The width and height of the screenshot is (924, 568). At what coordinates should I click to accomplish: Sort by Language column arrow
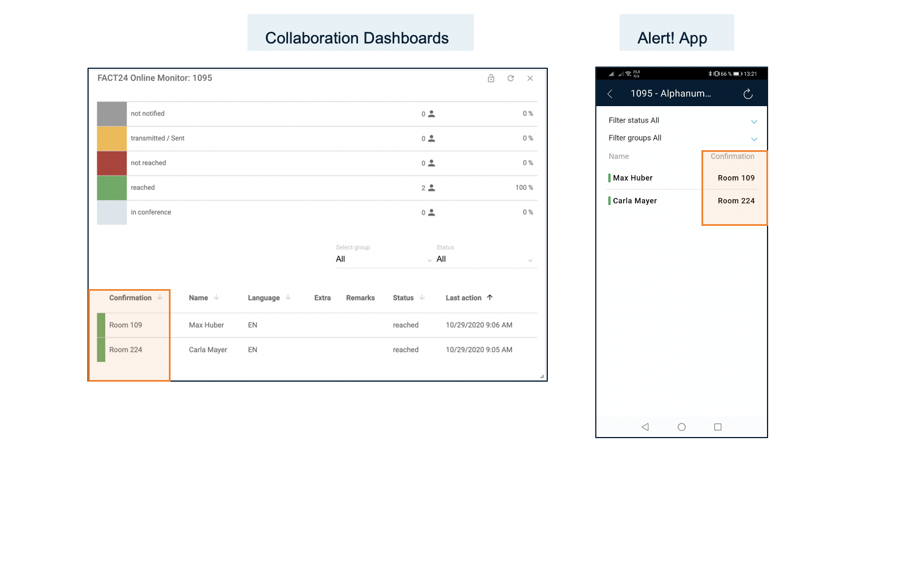(288, 298)
